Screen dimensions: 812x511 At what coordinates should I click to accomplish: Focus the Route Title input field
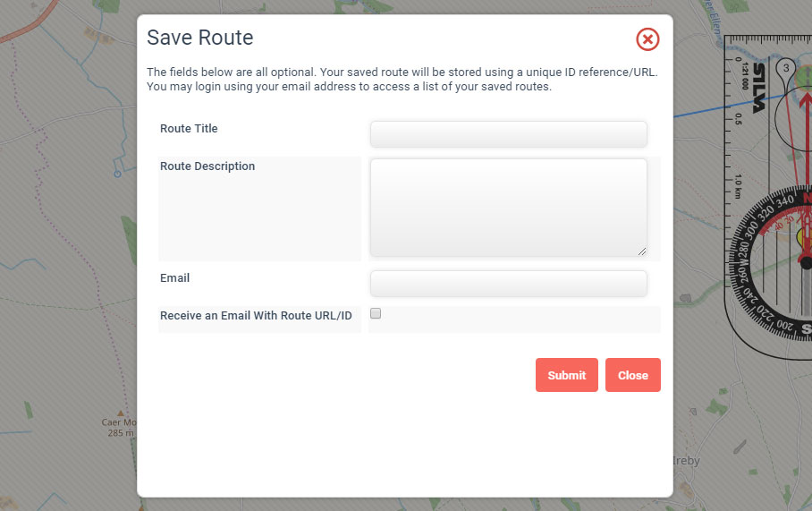(509, 134)
